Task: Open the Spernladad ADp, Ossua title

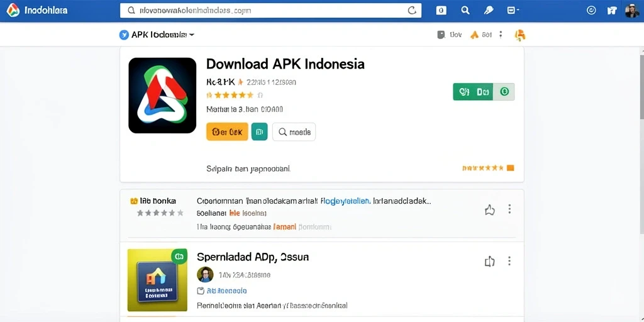Action: click(x=253, y=257)
